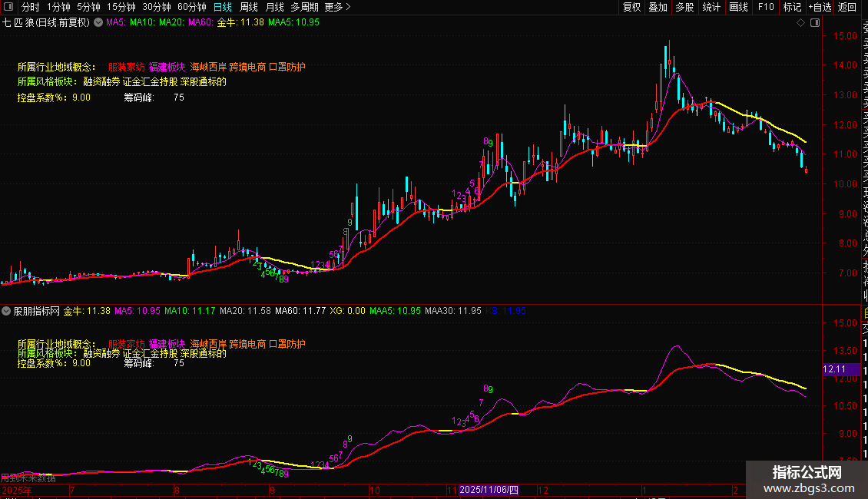Open the main chart indicator dropdown arrow
The width and height of the screenshot is (868, 499).
98,23
